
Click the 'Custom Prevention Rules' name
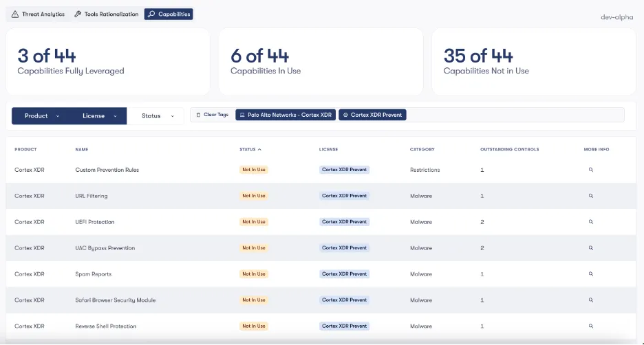tap(107, 170)
